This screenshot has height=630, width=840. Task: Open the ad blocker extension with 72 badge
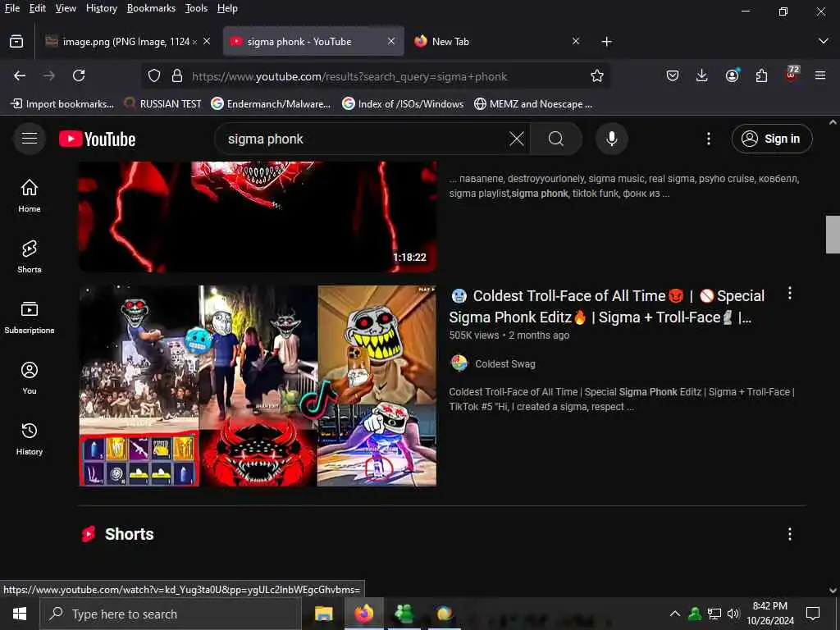[x=792, y=74]
